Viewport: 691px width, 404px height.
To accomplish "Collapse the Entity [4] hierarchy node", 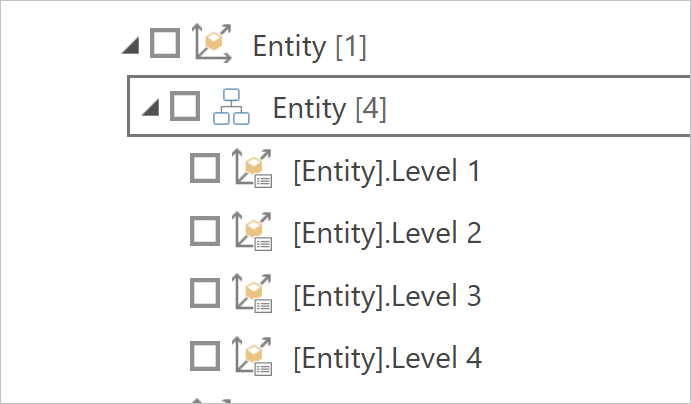I will point(152,108).
